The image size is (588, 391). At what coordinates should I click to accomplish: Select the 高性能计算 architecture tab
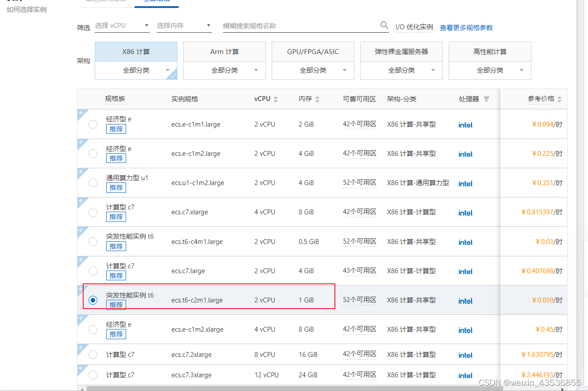point(490,52)
